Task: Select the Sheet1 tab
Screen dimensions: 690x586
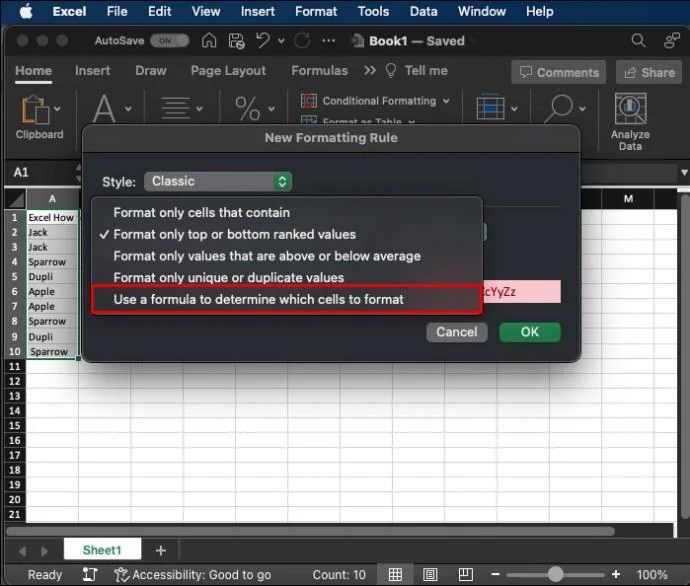Action: 101,550
